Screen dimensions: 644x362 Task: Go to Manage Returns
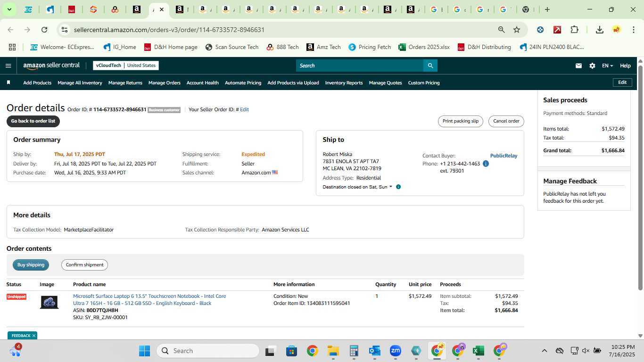125,82
